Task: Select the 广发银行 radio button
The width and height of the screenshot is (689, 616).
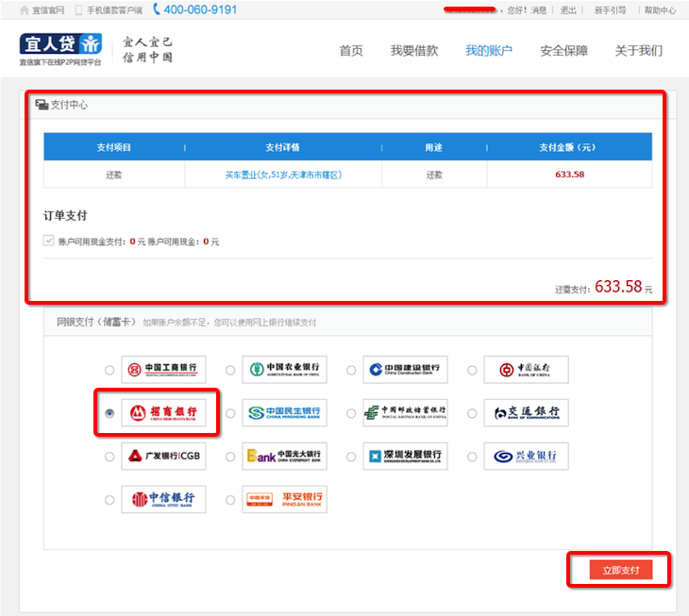Action: pyautogui.click(x=109, y=457)
